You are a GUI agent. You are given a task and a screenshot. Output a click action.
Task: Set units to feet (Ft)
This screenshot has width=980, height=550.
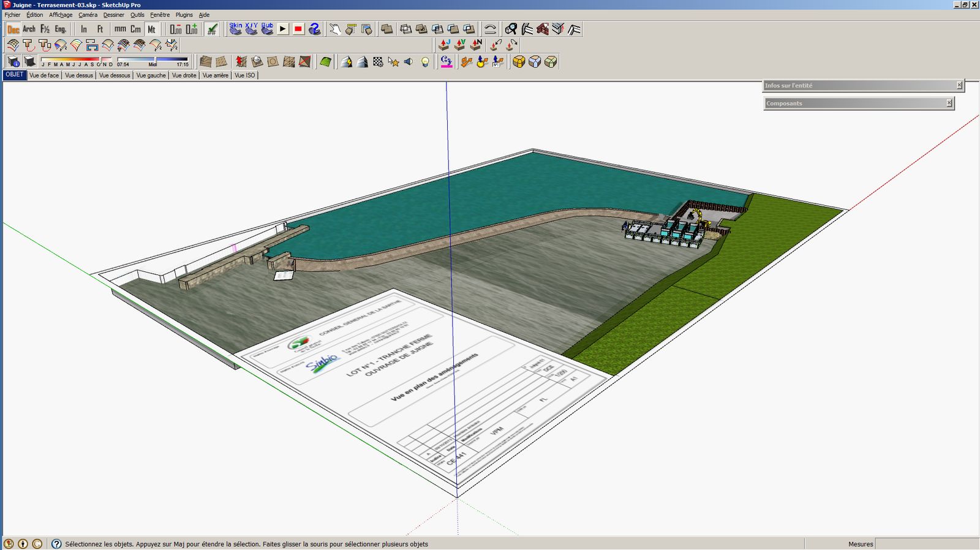point(100,29)
